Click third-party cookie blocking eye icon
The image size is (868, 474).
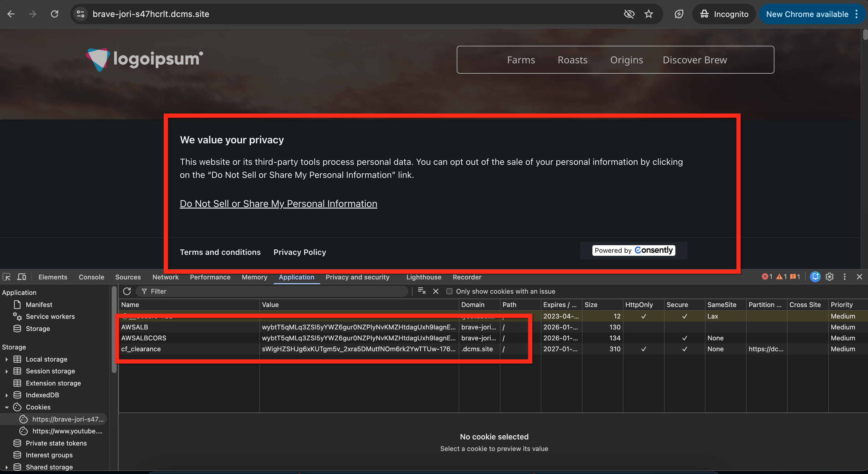(629, 14)
